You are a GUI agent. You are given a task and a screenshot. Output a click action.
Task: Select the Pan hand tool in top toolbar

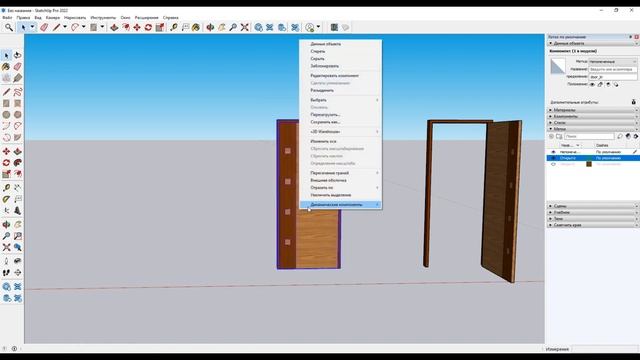[x=222, y=27]
